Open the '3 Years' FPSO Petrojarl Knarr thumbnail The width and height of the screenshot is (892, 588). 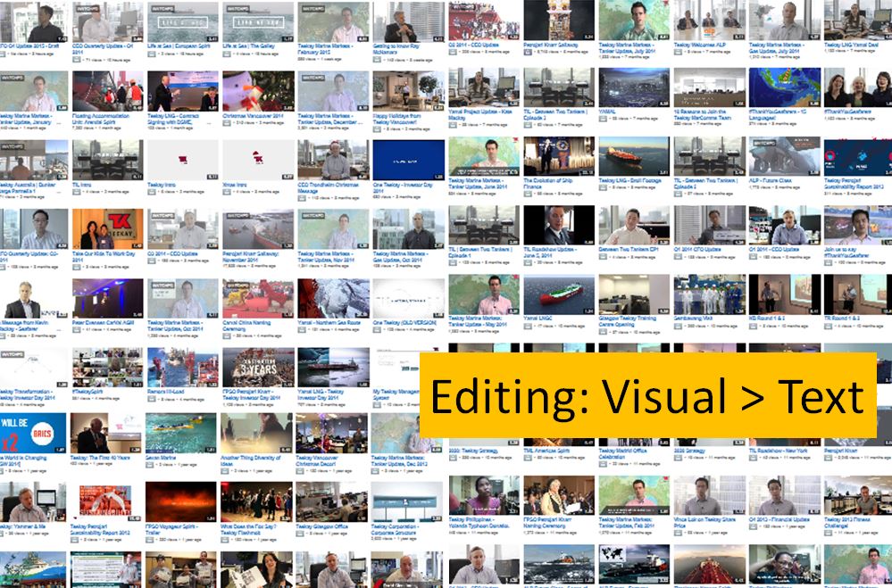(257, 366)
